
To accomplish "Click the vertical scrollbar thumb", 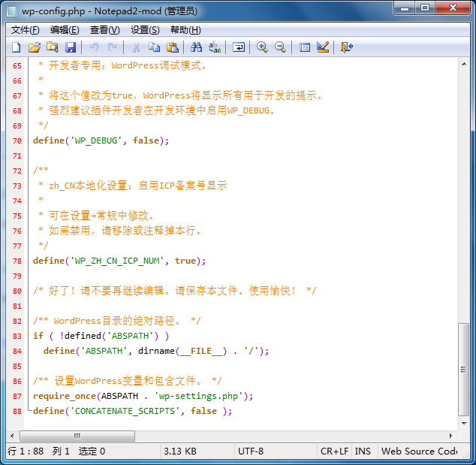I will [463, 370].
